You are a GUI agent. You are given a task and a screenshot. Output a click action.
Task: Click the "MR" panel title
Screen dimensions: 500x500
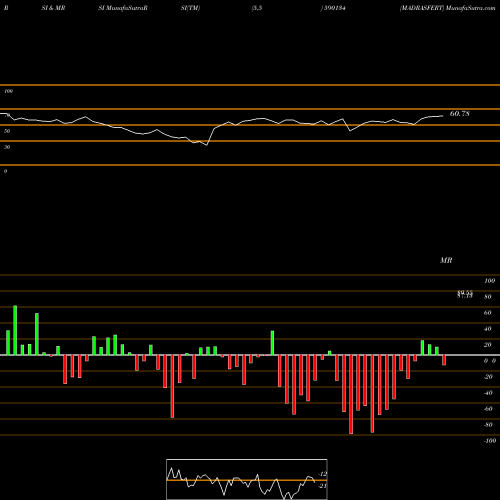click(x=446, y=260)
